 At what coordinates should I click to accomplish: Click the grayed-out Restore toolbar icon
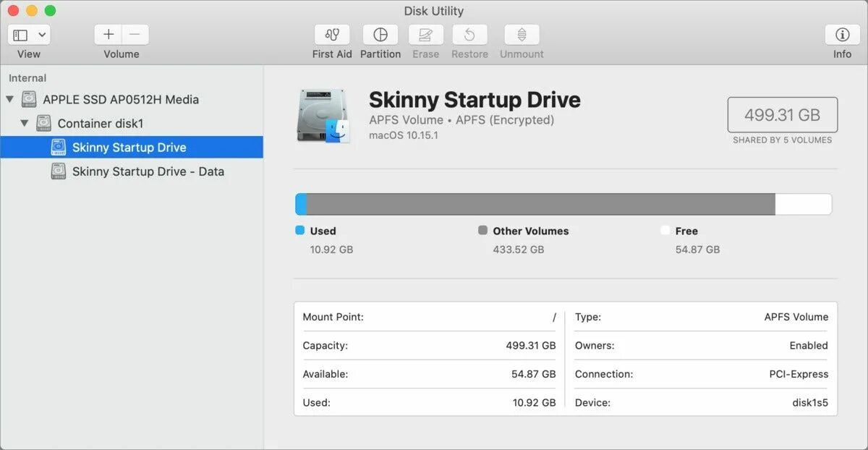point(469,35)
